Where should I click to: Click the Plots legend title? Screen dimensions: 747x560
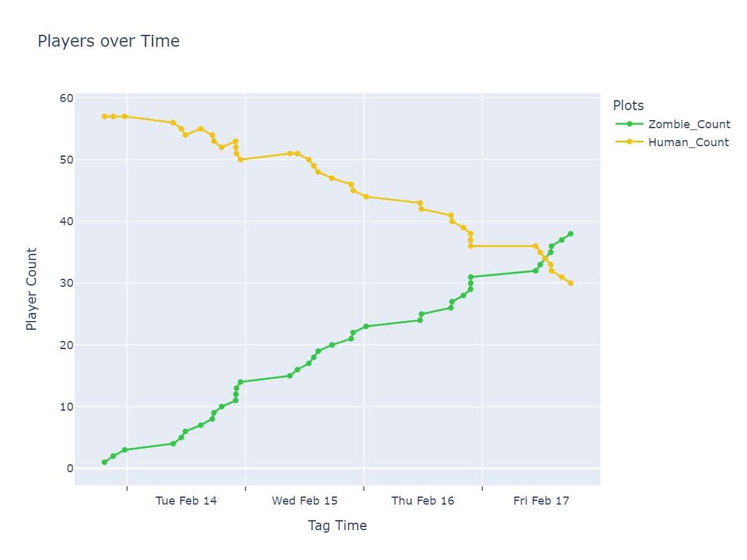628,105
